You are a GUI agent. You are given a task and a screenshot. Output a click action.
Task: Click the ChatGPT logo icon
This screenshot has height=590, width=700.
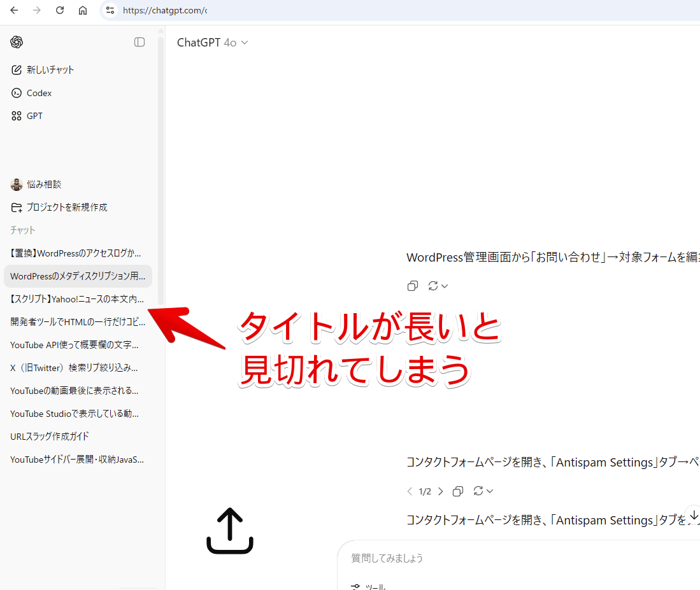(17, 42)
